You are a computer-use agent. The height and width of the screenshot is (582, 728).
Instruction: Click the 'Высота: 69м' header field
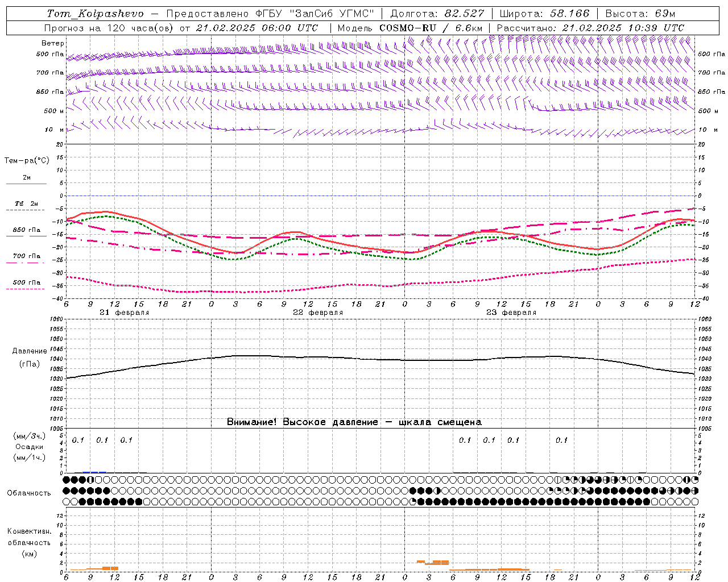click(640, 14)
